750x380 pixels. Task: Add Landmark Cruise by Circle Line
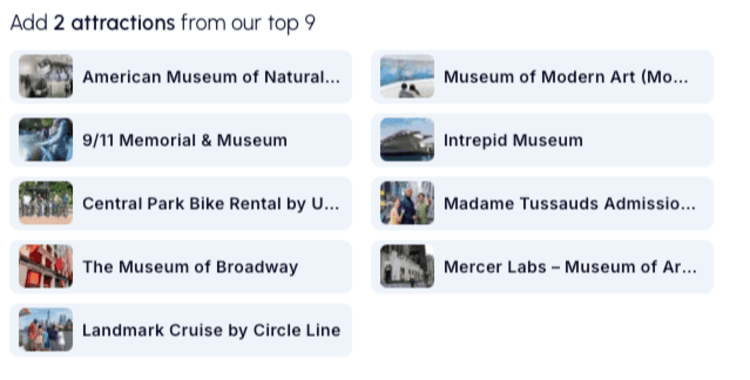[x=181, y=330]
